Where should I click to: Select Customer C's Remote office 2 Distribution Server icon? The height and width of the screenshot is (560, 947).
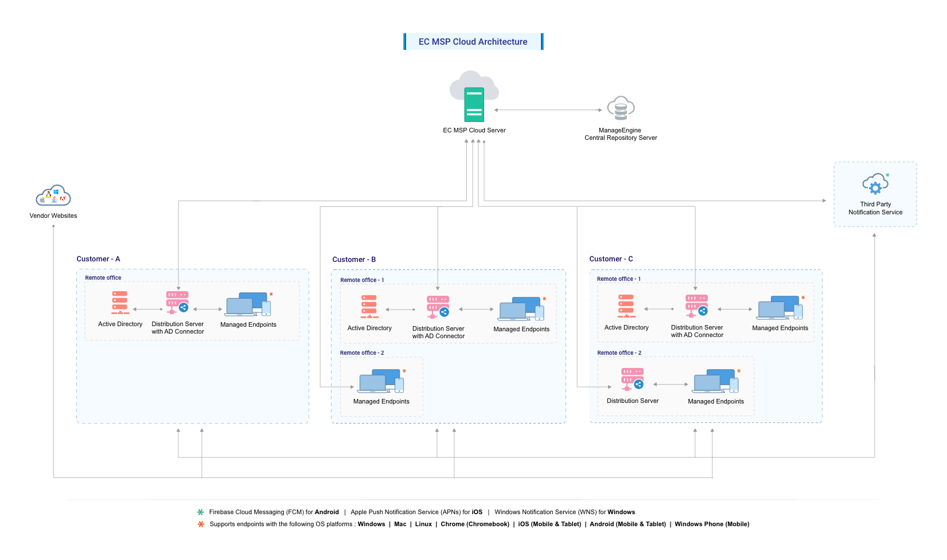[633, 378]
